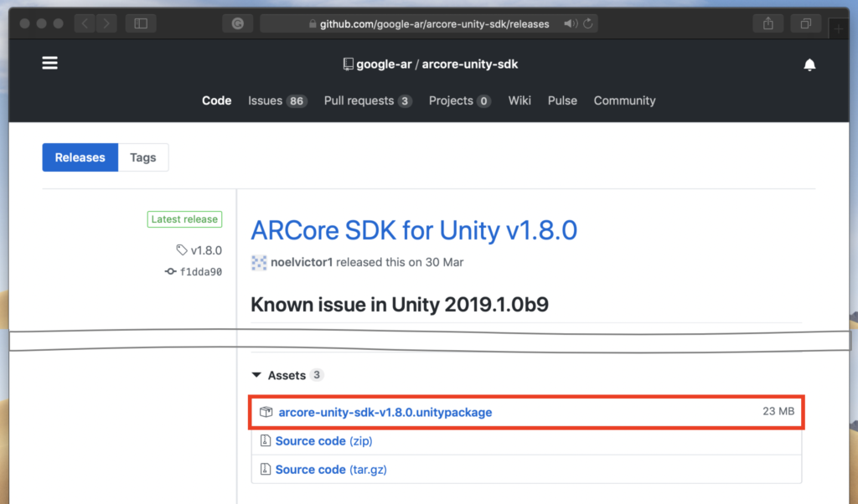Open the Pulse tab

(562, 100)
